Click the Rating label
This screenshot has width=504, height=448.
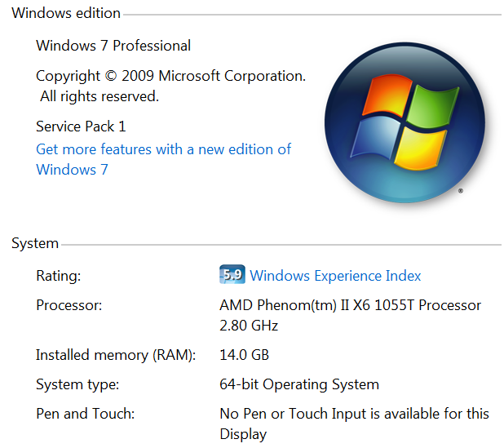[x=59, y=276]
